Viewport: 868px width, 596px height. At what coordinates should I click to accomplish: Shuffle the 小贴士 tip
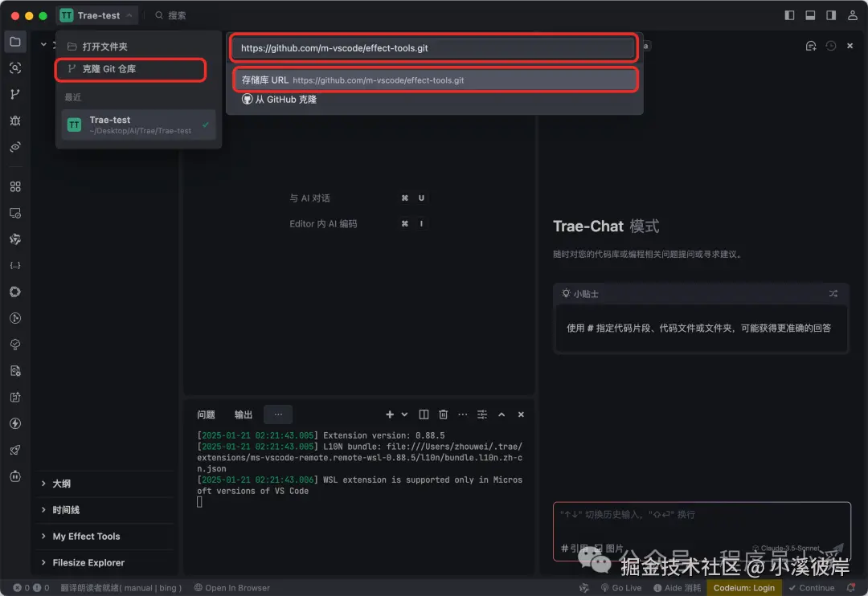833,293
